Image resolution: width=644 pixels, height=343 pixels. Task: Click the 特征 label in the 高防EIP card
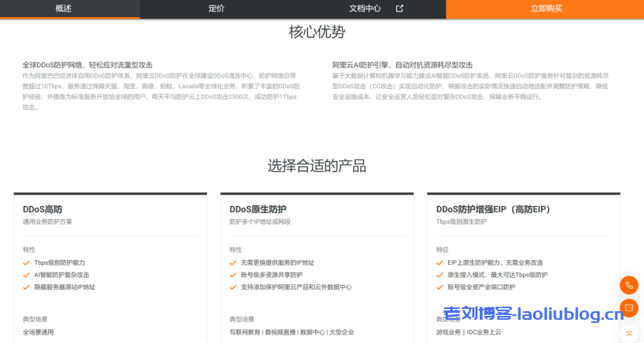click(x=442, y=249)
